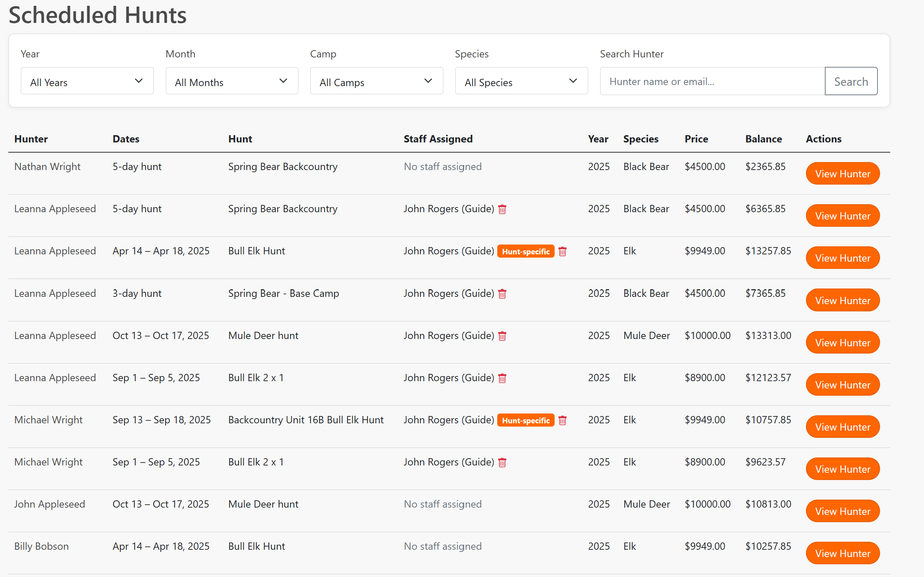Image resolution: width=924 pixels, height=577 pixels.
Task: View Hunter for Nathan Wright
Action: click(x=843, y=173)
